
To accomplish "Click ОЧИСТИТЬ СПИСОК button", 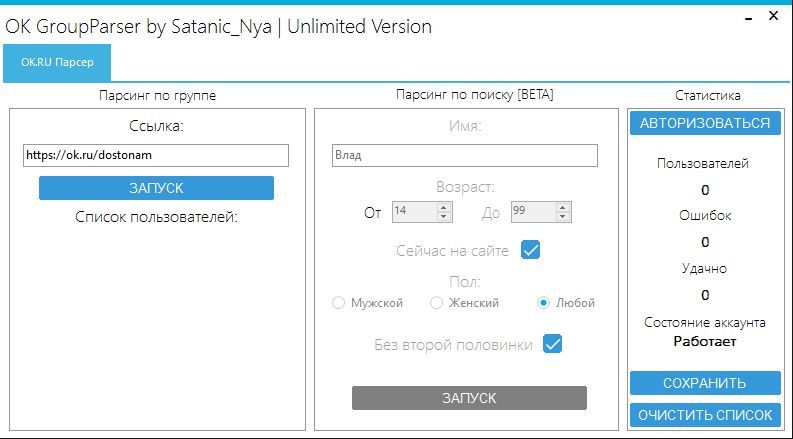I will (x=705, y=415).
